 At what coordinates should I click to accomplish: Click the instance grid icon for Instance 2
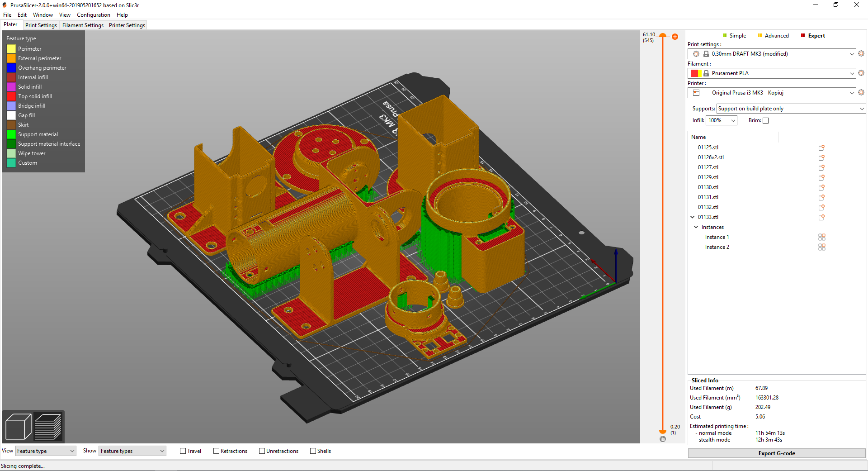[x=822, y=247]
